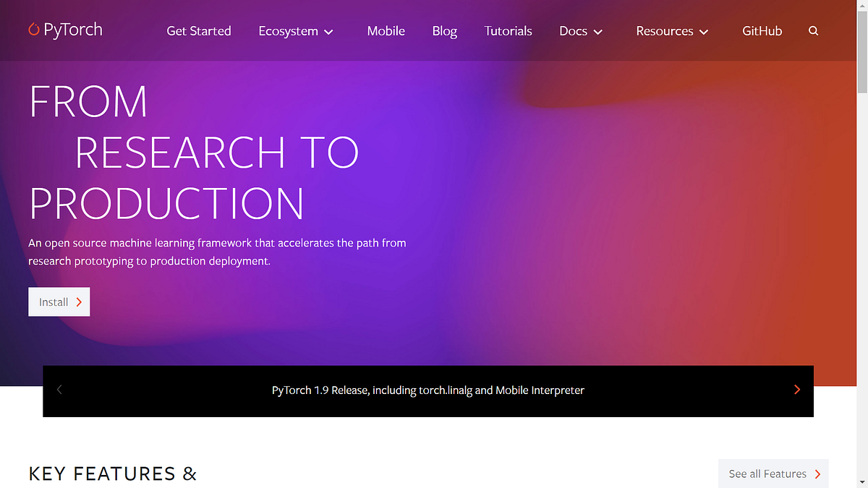Click the chevron on See all Features

[x=817, y=474]
